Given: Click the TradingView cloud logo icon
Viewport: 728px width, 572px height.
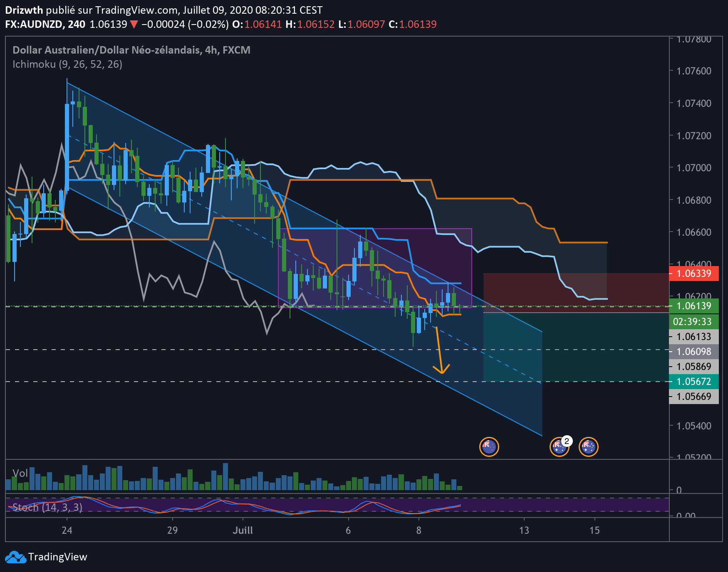Looking at the screenshot, I should 16,557.
